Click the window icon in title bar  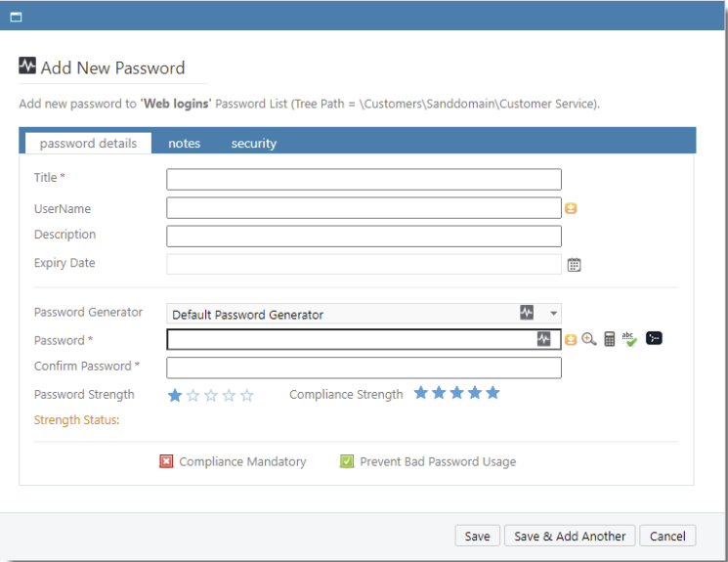tap(16, 18)
